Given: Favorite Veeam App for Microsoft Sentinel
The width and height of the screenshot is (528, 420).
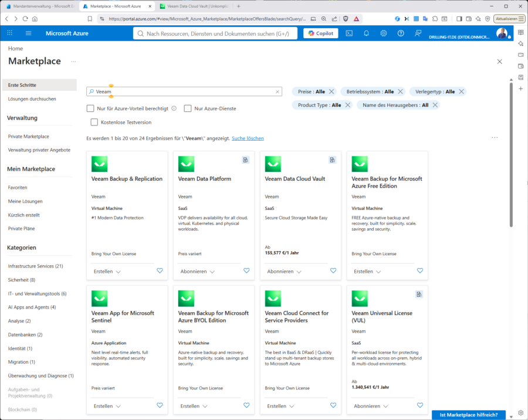Looking at the screenshot, I should pos(160,405).
